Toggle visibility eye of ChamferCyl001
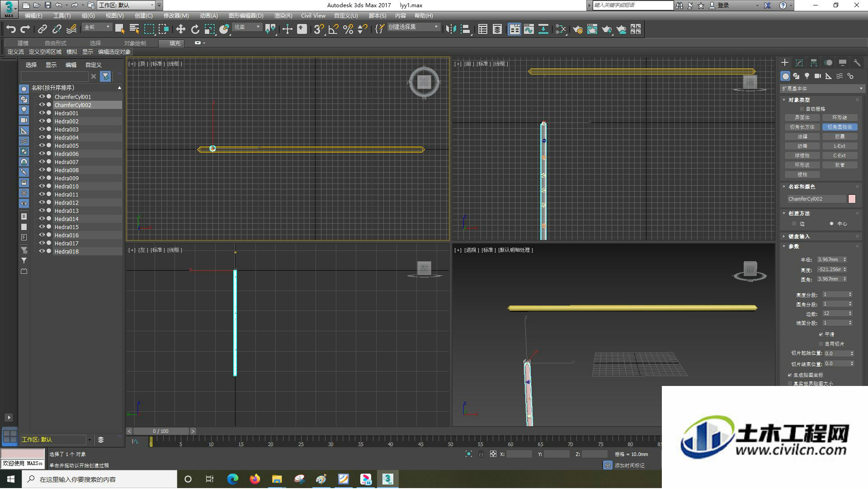This screenshot has width=868, height=489. click(42, 97)
